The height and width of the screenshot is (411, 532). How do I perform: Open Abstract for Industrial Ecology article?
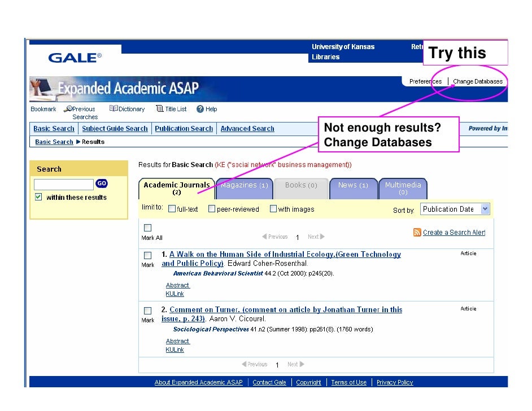177,285
